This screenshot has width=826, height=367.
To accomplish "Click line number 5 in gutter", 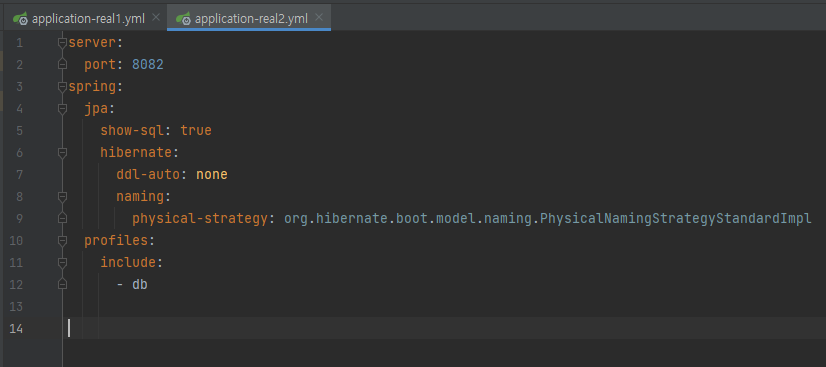I will pyautogui.click(x=19, y=131).
